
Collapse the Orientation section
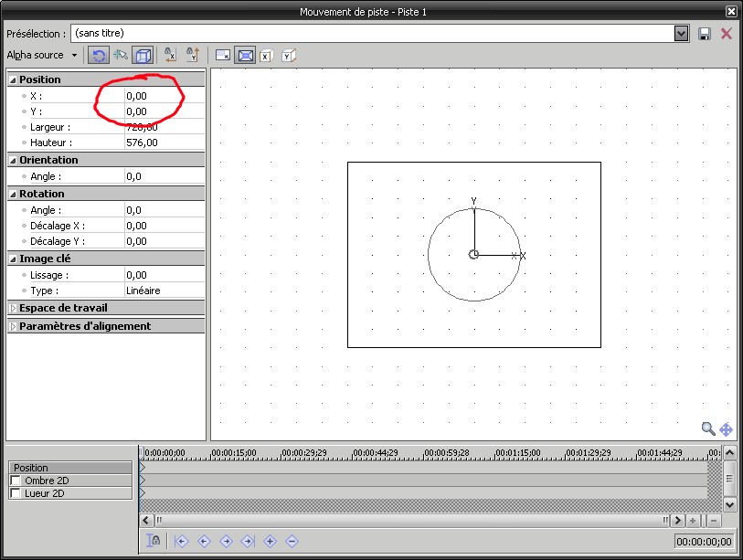click(14, 160)
